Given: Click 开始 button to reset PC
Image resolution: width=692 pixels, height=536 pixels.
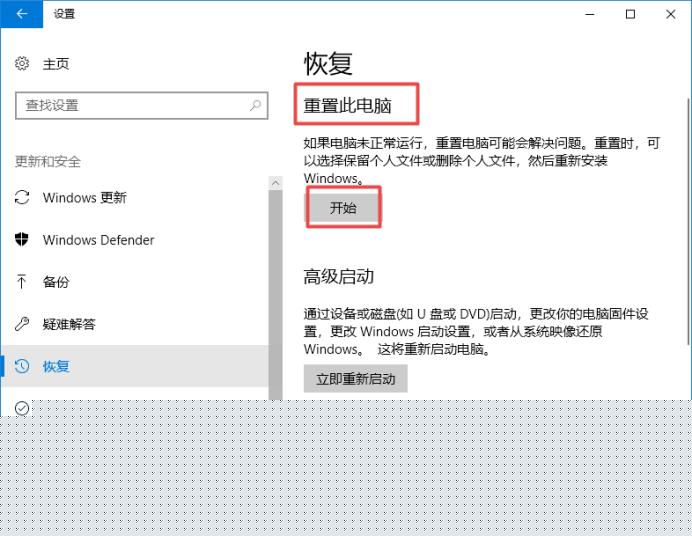Looking at the screenshot, I should pyautogui.click(x=343, y=208).
